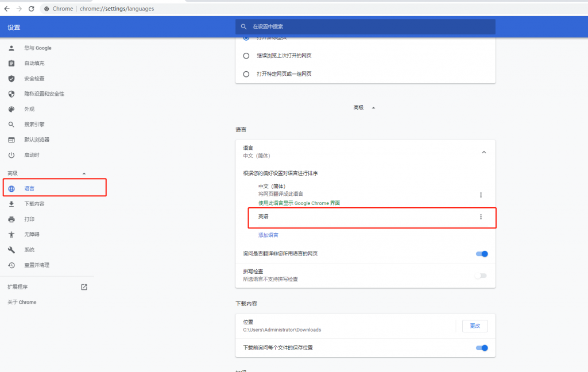Select 继续浏览上次打开的网页 radio option
The image size is (588, 372).
tap(246, 56)
